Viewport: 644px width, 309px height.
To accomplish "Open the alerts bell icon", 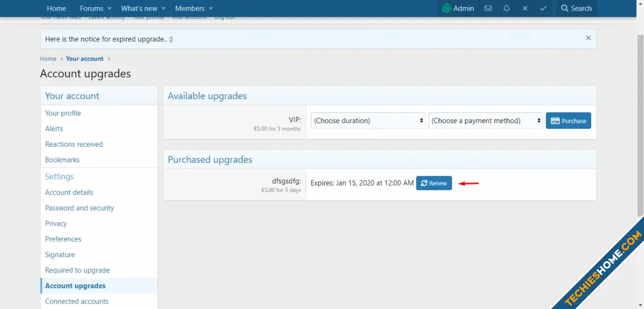I will (x=507, y=9).
